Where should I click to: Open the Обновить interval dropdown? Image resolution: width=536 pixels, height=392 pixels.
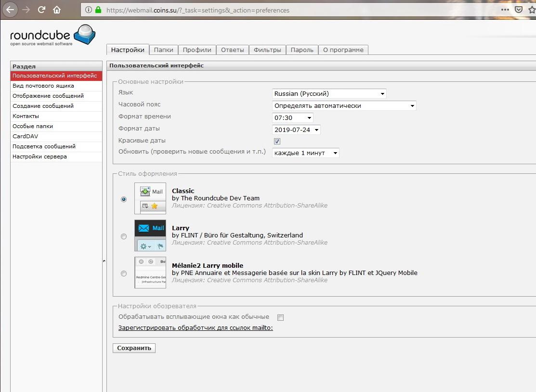[x=306, y=153]
